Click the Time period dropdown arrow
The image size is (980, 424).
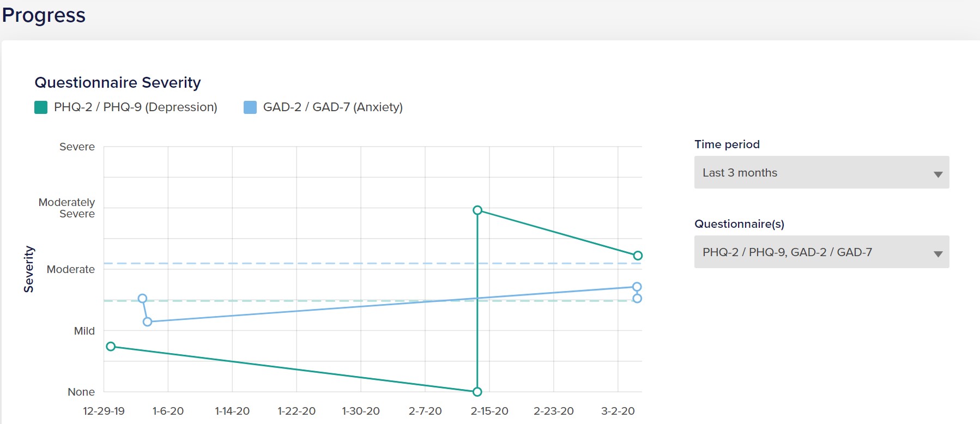point(938,174)
